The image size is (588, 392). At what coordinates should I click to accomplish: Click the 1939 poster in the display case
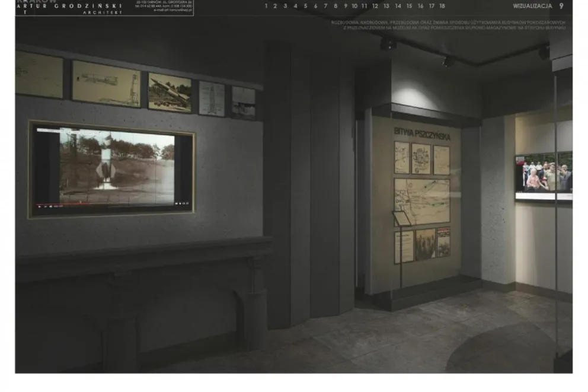[x=443, y=241]
